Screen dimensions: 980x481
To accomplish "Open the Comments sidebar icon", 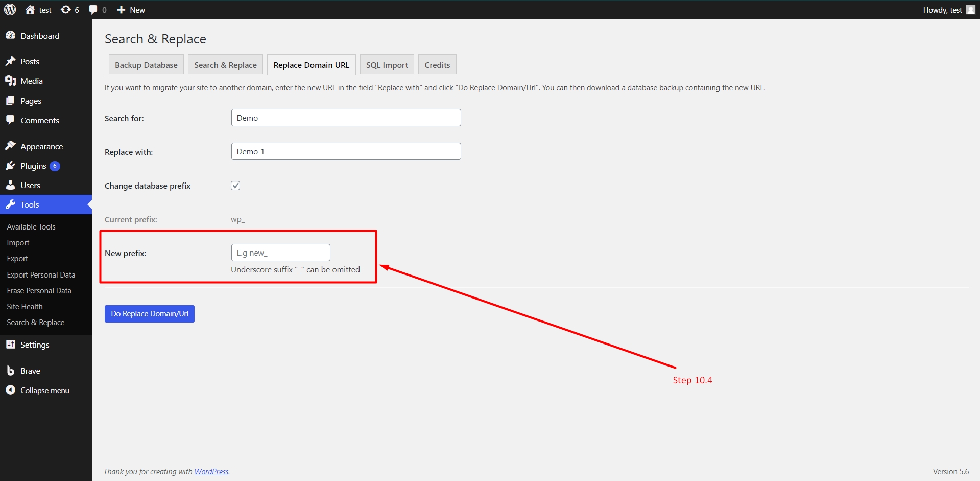I will pos(10,120).
